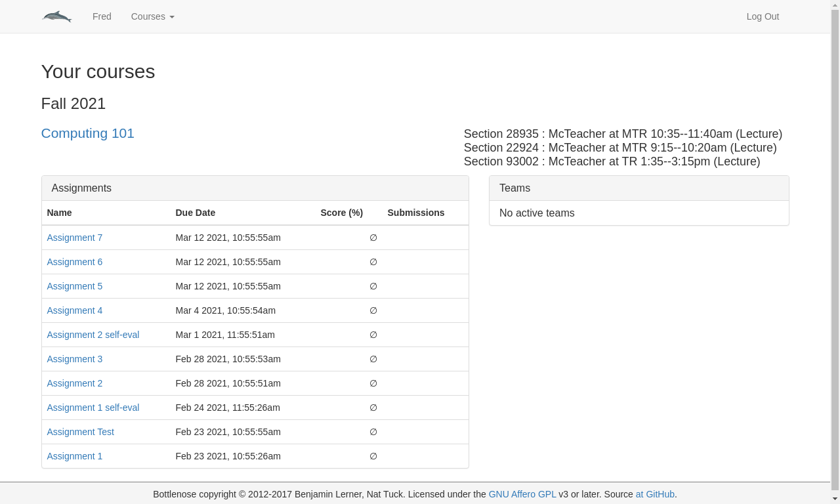The image size is (840, 504).
Task: Go to Assignment 4
Action: point(74,310)
